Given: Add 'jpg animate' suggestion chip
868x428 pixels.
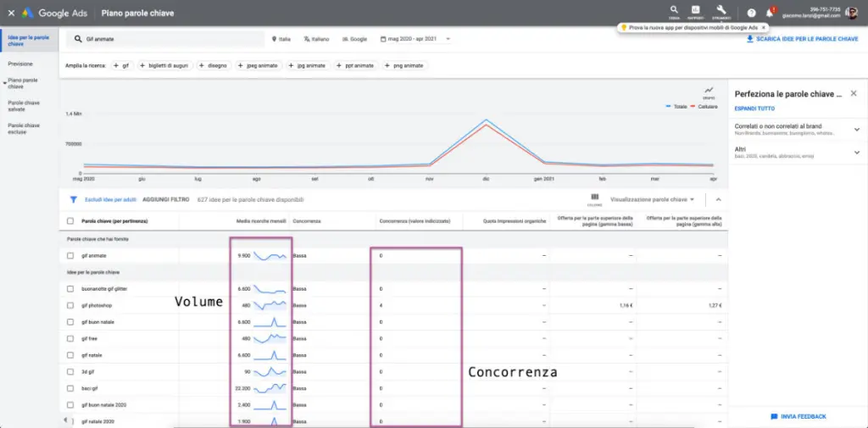Looking at the screenshot, I should 309,65.
